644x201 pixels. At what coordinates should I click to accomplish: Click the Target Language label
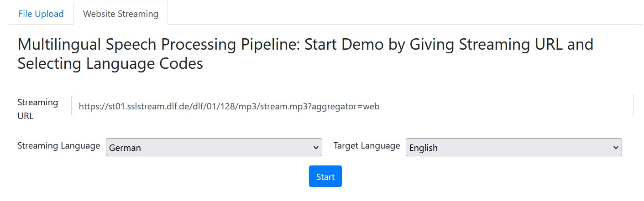click(367, 146)
